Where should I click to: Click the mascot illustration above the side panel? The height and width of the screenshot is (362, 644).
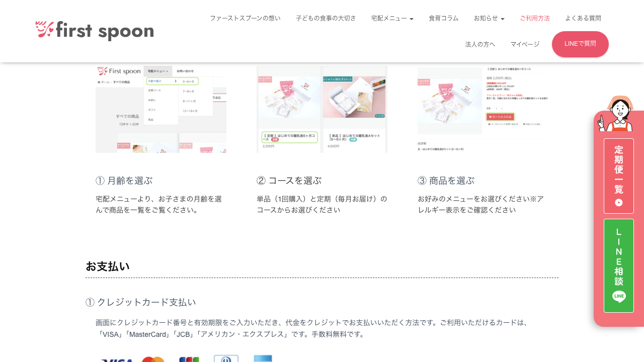616,114
